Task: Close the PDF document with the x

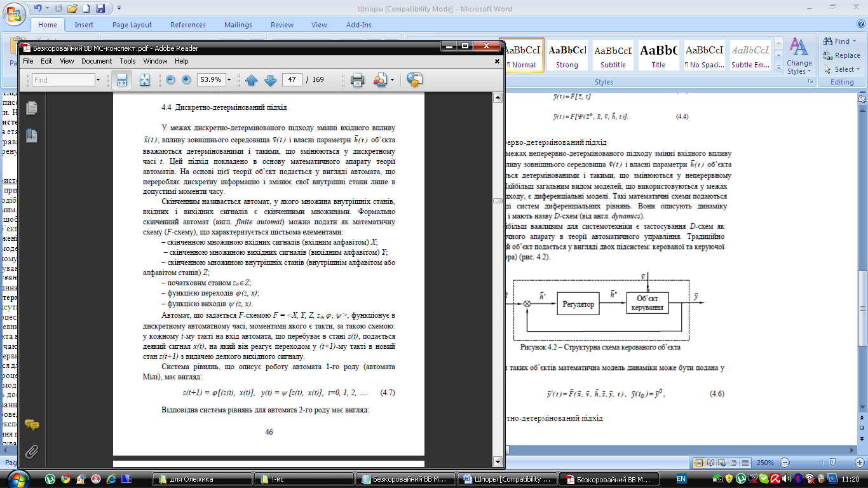Action: click(498, 61)
